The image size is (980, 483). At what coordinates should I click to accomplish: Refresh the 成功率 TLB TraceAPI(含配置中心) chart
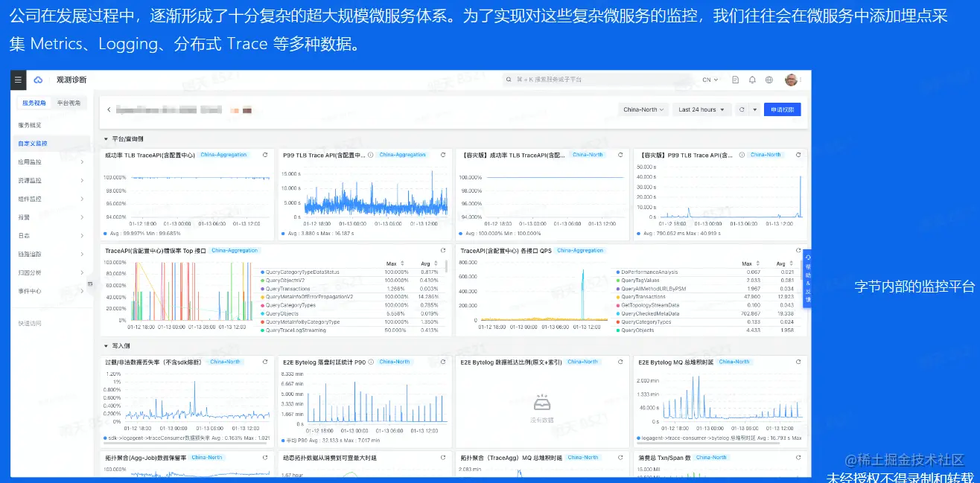tap(266, 155)
